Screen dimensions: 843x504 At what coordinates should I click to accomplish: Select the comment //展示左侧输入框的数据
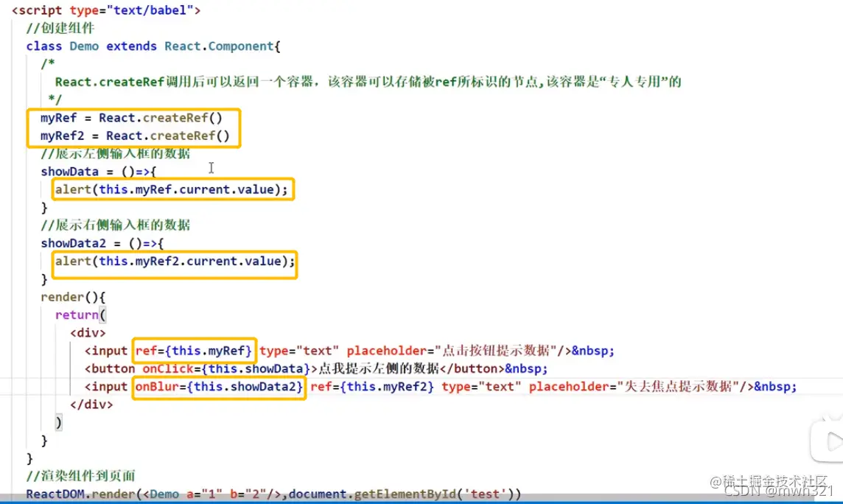pyautogui.click(x=116, y=154)
